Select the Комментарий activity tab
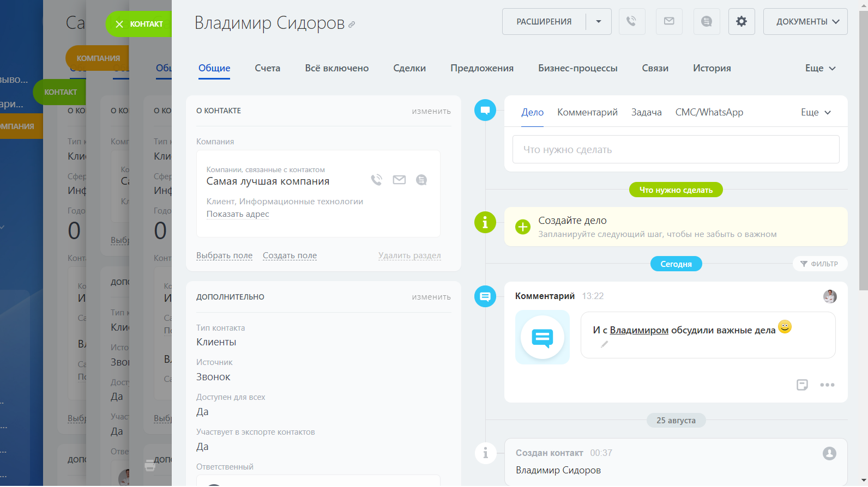Image resolution: width=868 pixels, height=487 pixels. pos(587,112)
